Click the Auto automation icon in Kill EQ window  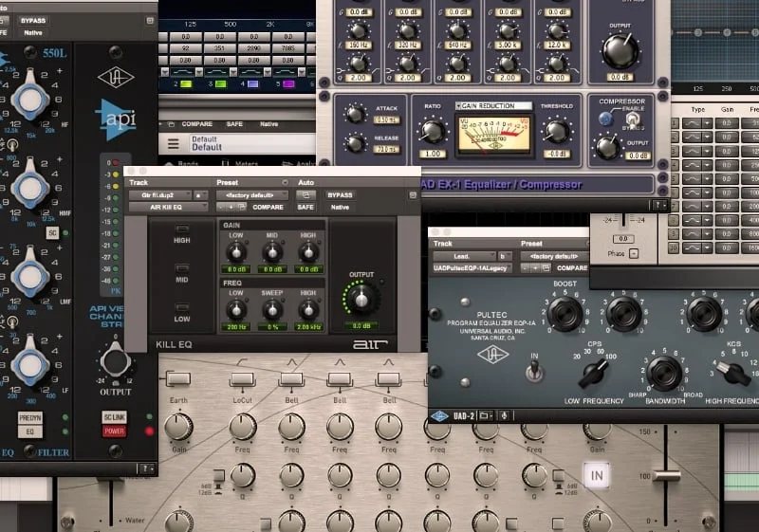305,195
